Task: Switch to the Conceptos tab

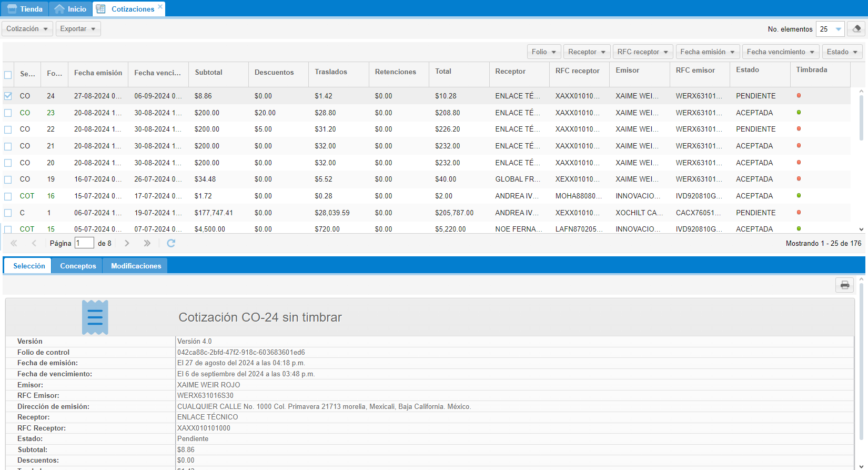Action: pos(78,266)
